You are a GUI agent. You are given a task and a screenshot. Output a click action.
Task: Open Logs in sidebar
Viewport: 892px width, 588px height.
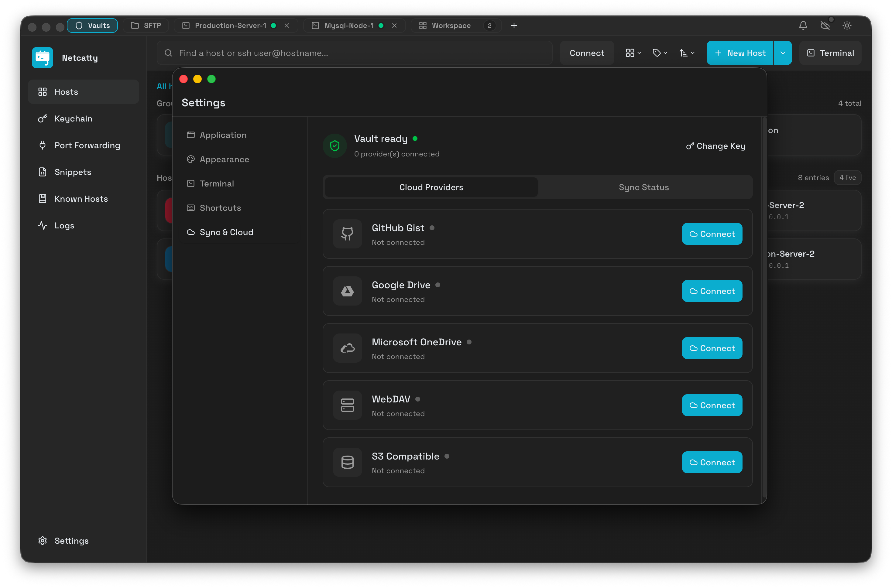[83, 225]
